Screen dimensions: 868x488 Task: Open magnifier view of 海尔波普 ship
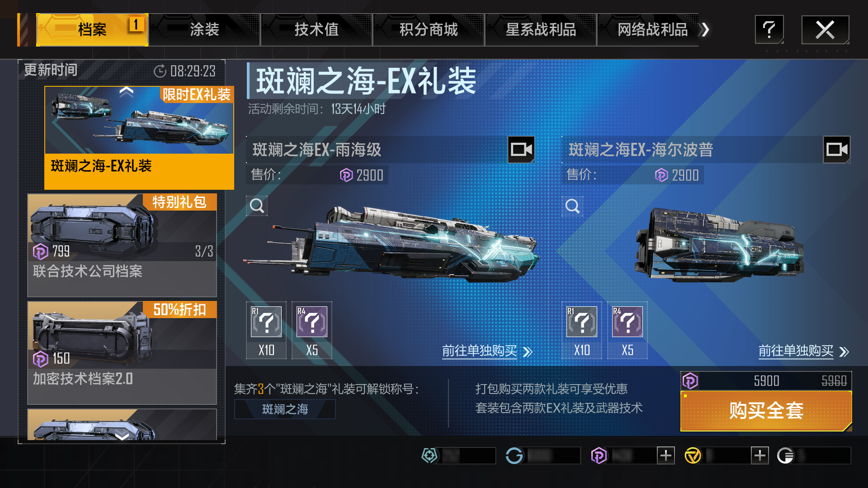(572, 206)
